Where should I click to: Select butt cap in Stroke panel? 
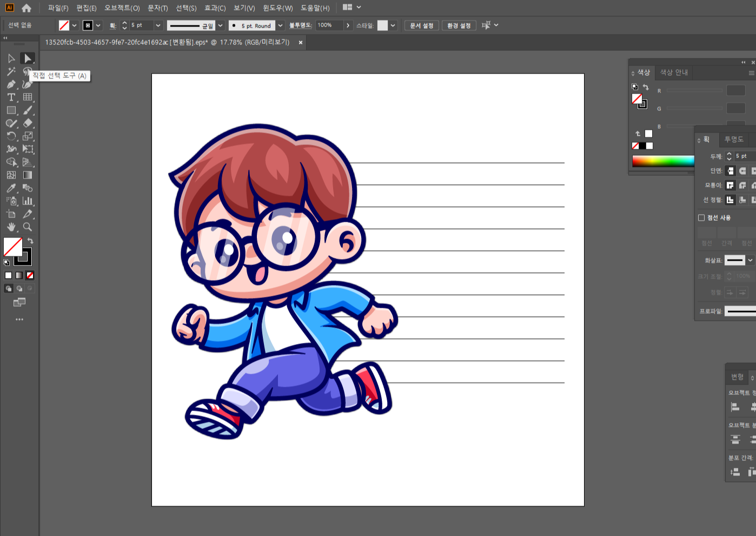(x=730, y=171)
